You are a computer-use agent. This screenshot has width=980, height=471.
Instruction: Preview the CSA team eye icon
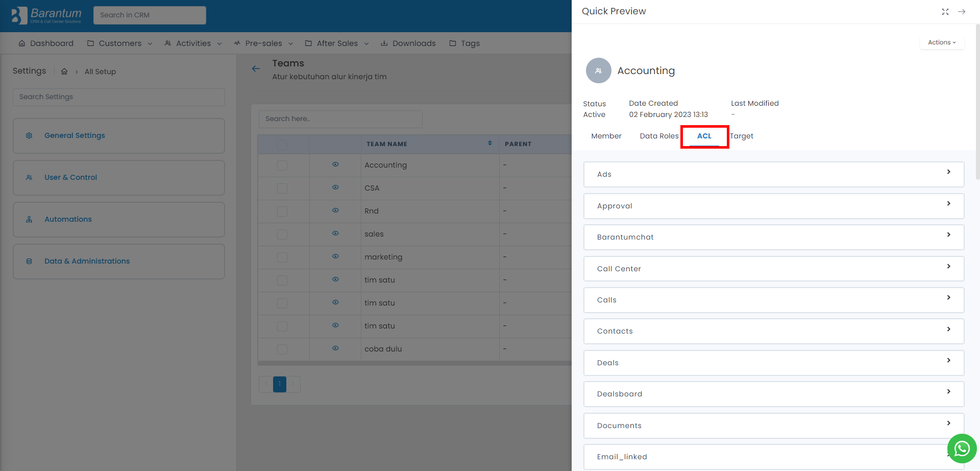tap(335, 187)
